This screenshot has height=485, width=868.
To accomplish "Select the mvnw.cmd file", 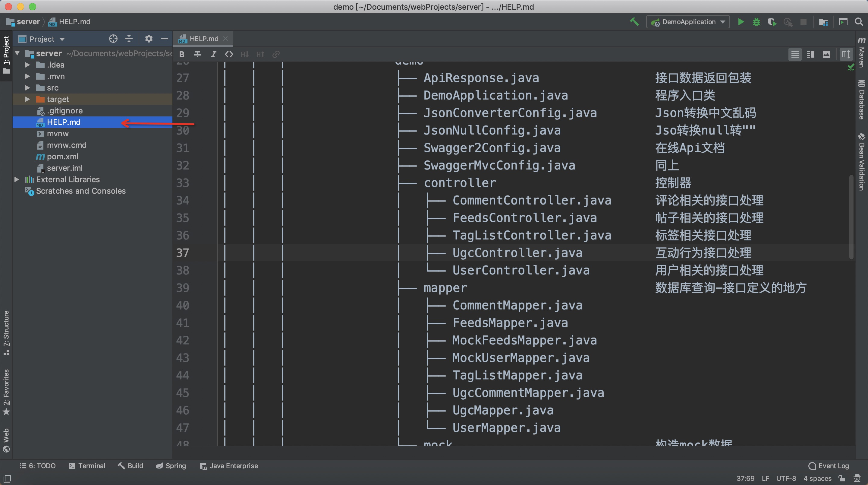I will pyautogui.click(x=92, y=145).
